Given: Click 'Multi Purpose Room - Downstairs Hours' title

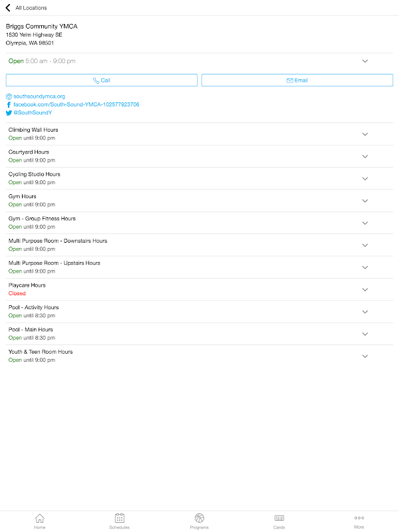Looking at the screenshot, I should 58,241.
